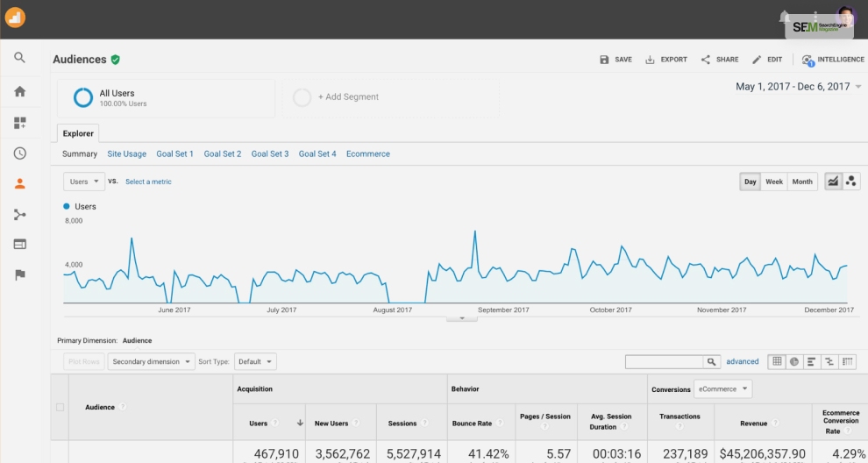Export the report
This screenshot has height=463, width=868.
pyautogui.click(x=666, y=60)
